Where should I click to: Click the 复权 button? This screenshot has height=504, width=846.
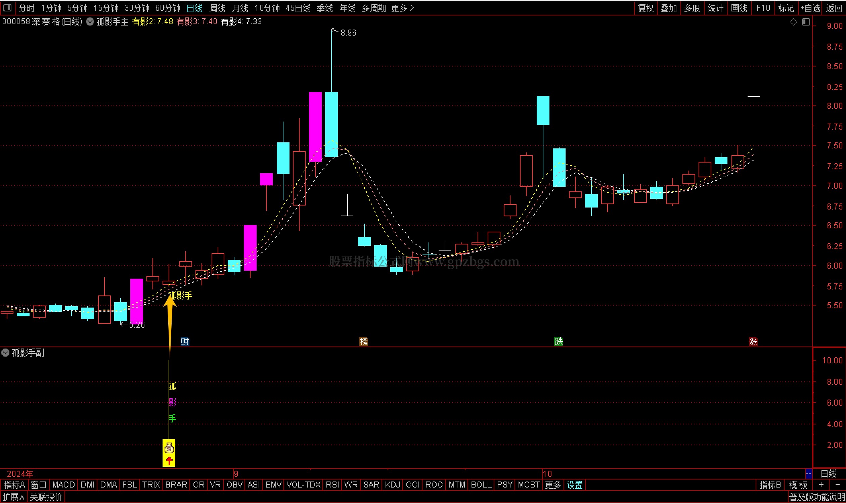(645, 8)
